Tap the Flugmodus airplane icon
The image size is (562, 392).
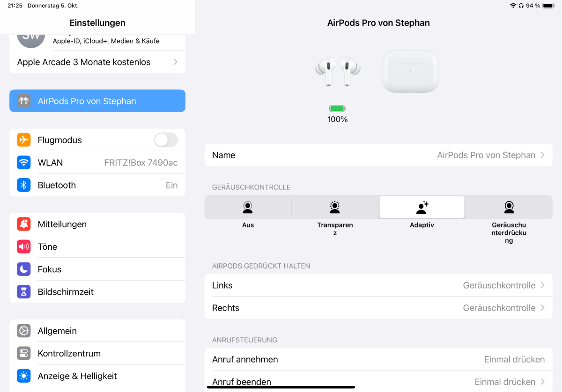point(24,140)
